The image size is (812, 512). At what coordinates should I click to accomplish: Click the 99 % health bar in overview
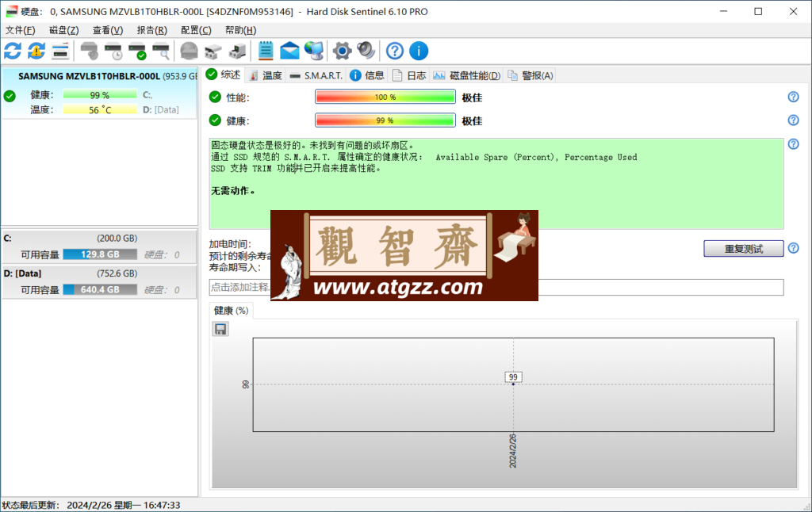(385, 120)
